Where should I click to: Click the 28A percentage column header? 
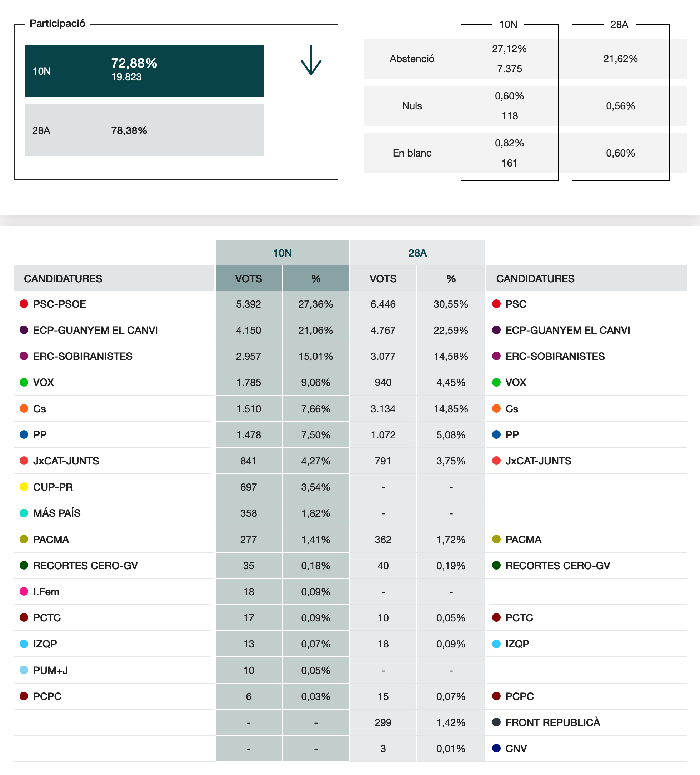pos(451,279)
